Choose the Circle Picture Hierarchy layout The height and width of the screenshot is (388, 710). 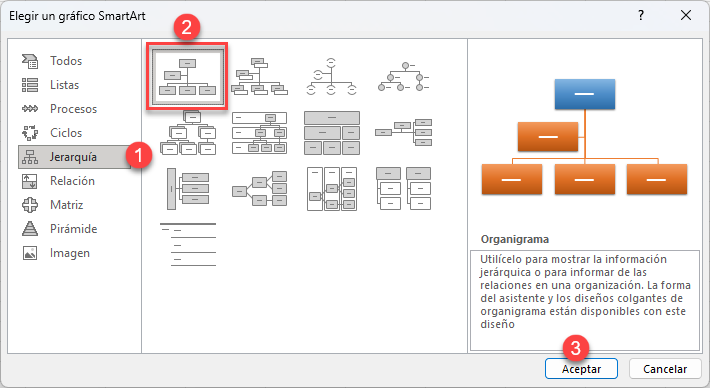click(403, 77)
